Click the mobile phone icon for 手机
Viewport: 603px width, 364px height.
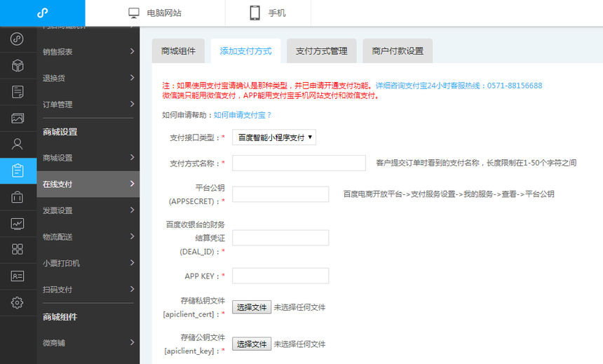[255, 13]
